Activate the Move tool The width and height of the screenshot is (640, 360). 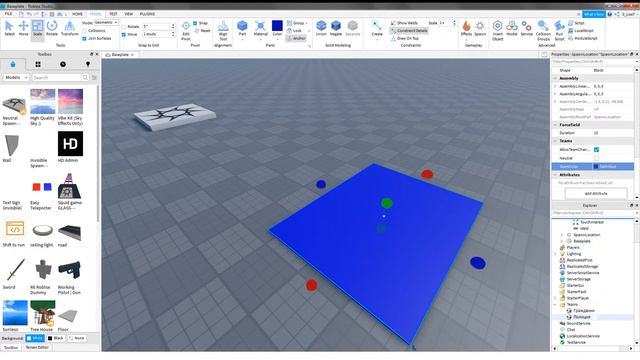(23, 29)
